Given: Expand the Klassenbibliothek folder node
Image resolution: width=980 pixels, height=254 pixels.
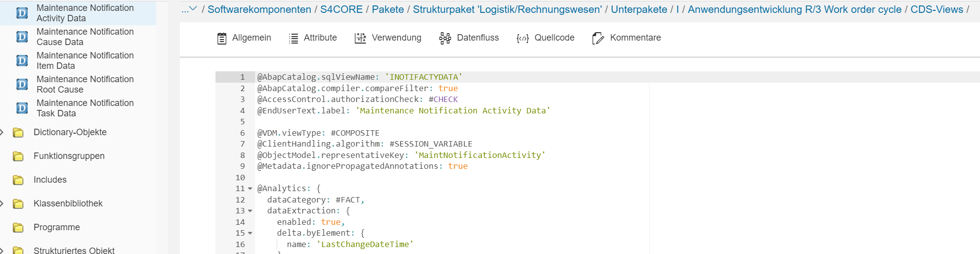Looking at the screenshot, I should [2, 203].
